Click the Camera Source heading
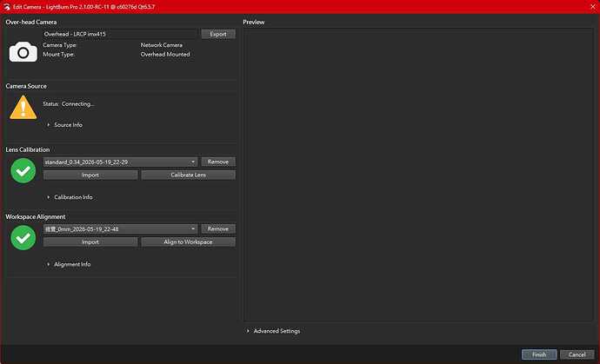 26,86
